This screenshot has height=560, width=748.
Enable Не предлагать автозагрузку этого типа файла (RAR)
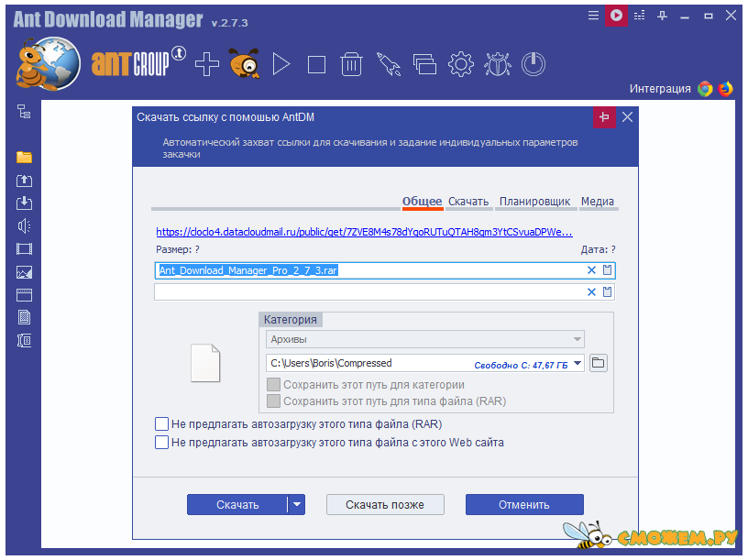161,424
